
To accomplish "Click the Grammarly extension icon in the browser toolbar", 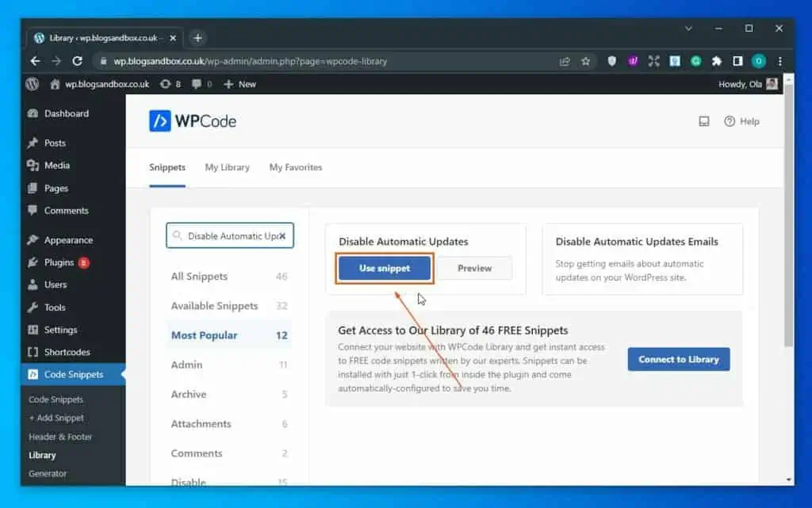I will click(x=695, y=60).
